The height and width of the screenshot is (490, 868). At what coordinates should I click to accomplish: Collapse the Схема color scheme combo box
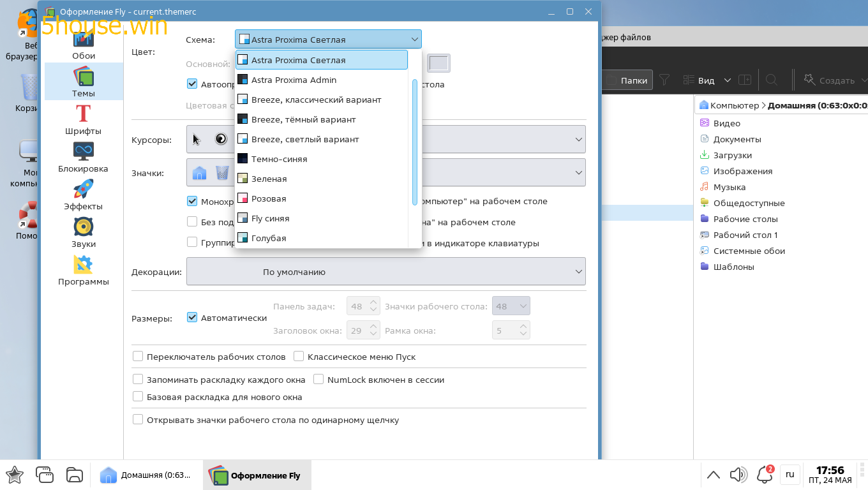point(328,40)
